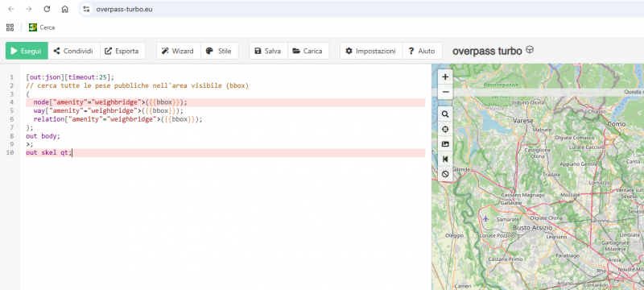Focus the address bar showing overpass-turbo.eu

click(125, 9)
